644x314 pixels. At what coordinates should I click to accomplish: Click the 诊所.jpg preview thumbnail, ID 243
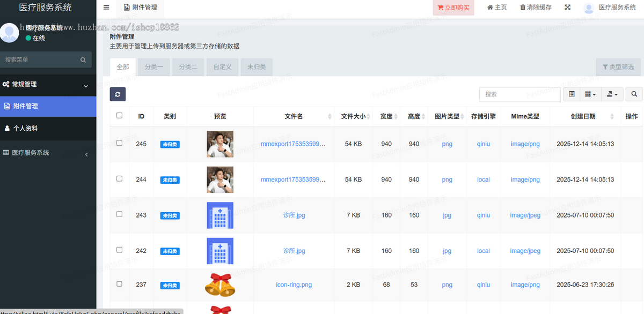[x=220, y=215]
